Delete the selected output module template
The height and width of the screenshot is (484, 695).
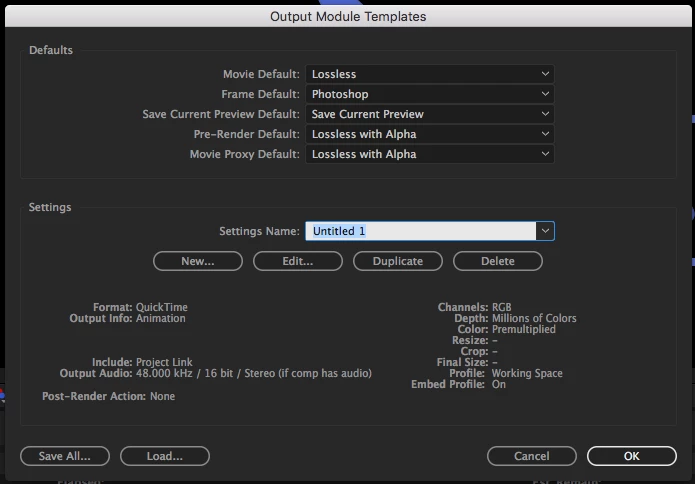498,261
